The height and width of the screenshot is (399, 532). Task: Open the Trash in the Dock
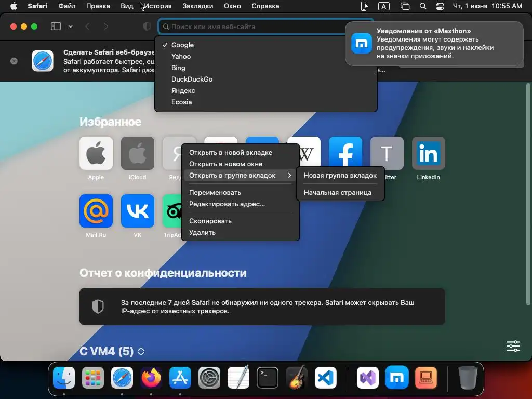coord(468,378)
